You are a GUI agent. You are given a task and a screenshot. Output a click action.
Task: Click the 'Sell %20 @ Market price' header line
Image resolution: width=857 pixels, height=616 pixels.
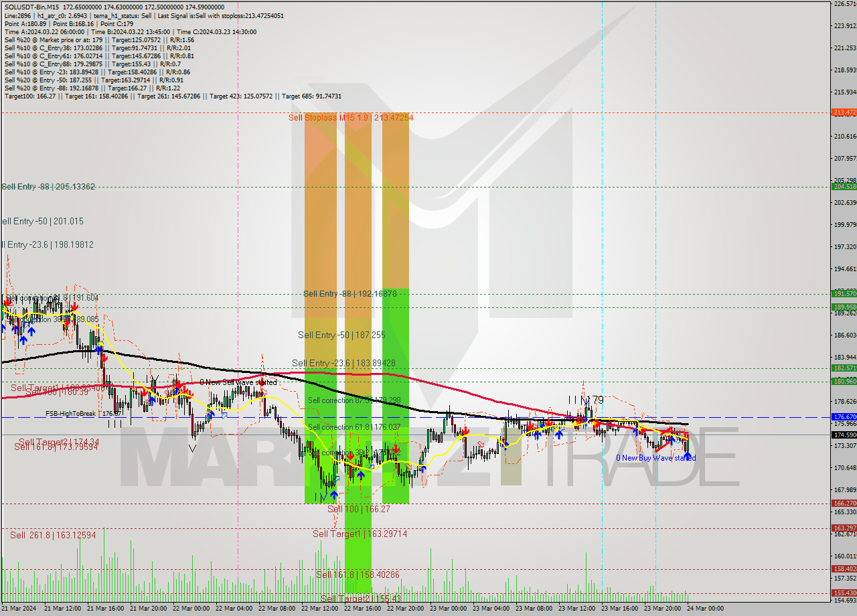99,40
